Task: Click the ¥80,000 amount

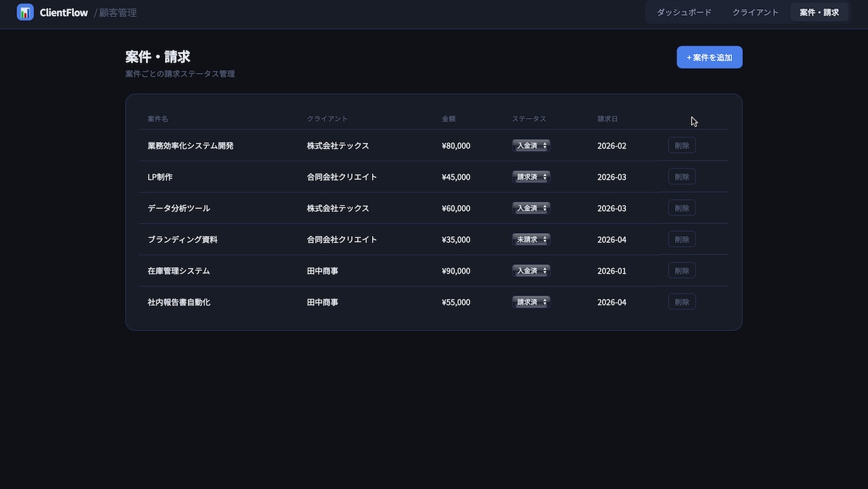Action: [456, 146]
